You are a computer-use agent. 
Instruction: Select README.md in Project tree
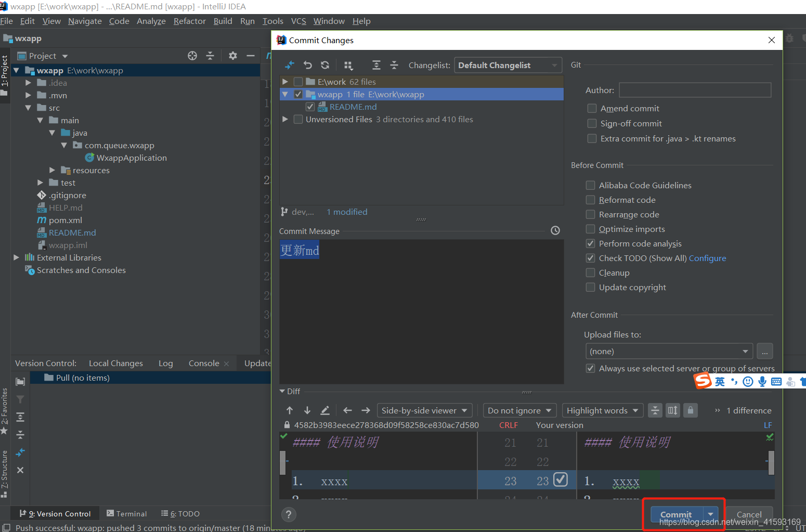click(x=72, y=232)
